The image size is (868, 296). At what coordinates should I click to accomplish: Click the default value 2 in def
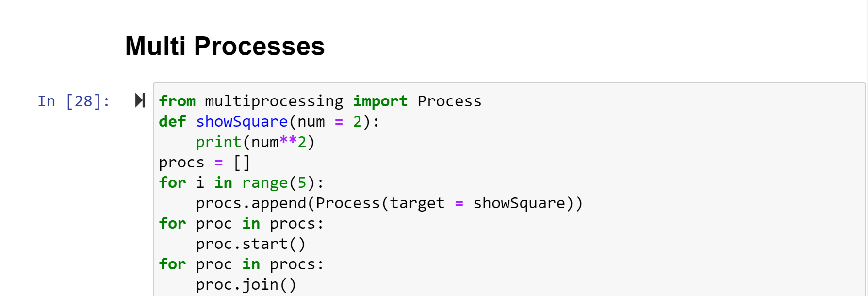(358, 121)
